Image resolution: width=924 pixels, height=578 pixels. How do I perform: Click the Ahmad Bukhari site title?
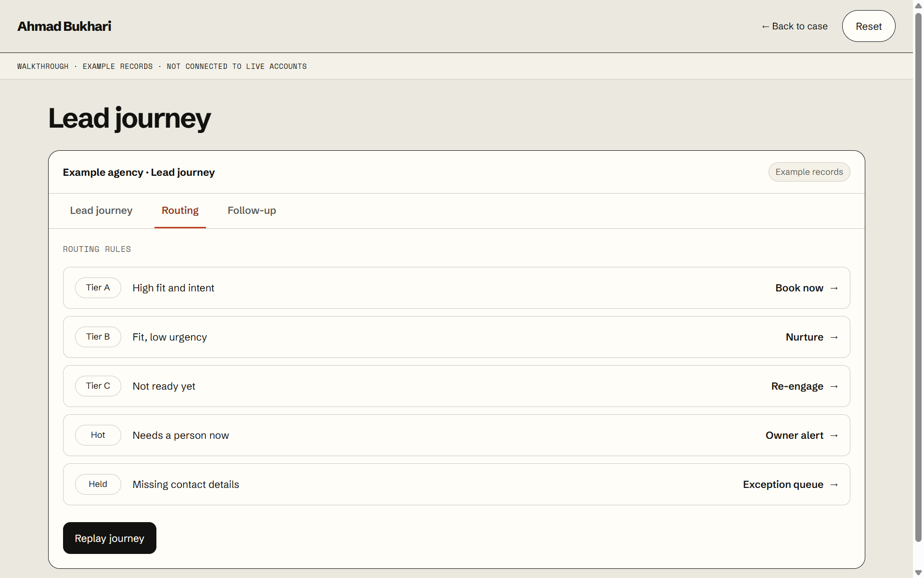click(x=64, y=26)
